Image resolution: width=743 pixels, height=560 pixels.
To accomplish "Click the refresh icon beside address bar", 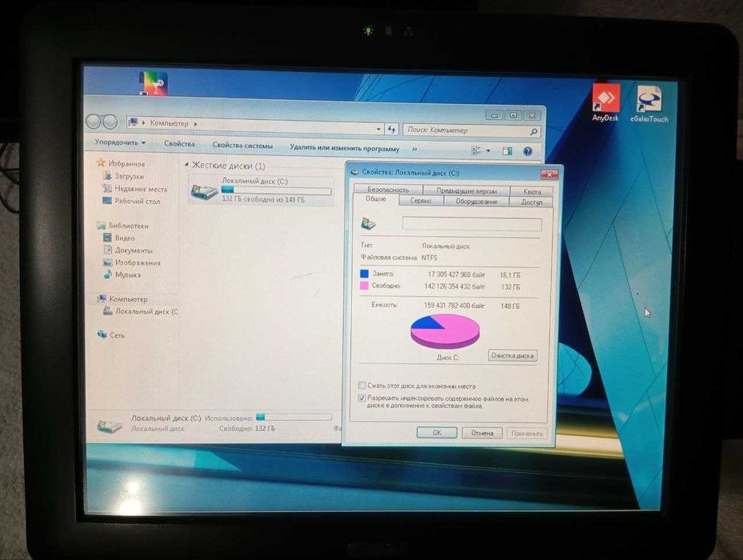I will point(391,129).
